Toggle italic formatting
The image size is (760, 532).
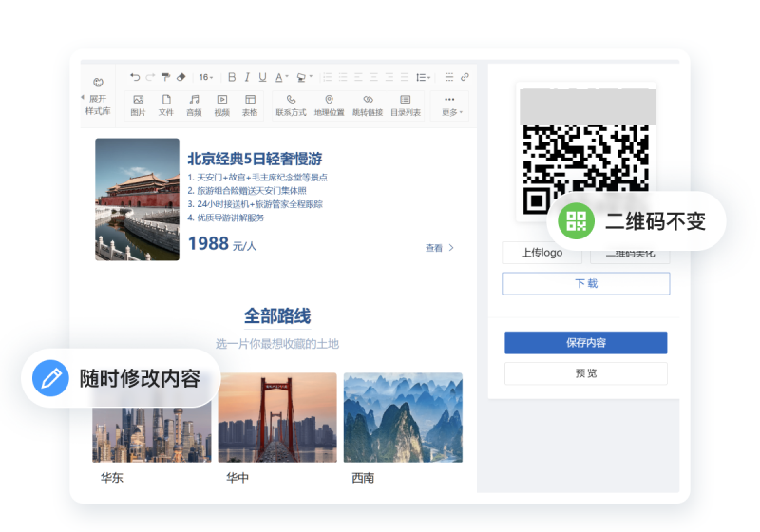coord(247,77)
